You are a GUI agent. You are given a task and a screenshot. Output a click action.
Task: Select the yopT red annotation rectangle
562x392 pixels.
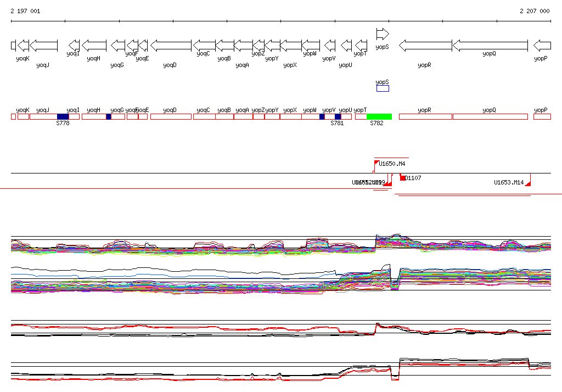click(361, 116)
